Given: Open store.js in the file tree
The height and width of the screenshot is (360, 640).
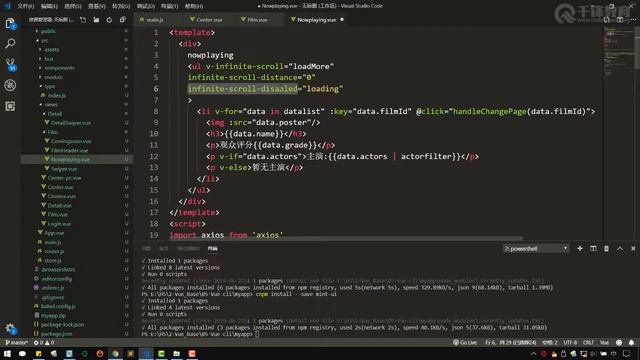Looking at the screenshot, I should pyautogui.click(x=53, y=260).
